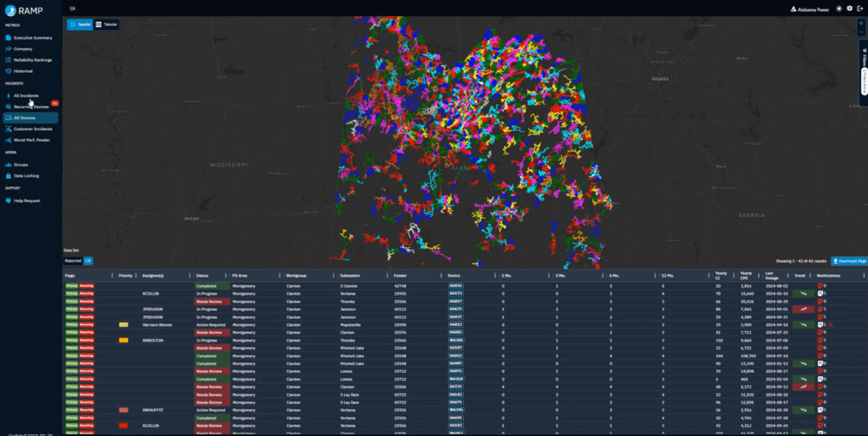Select the CR data set toggle
This screenshot has width=868, height=436.
point(88,260)
